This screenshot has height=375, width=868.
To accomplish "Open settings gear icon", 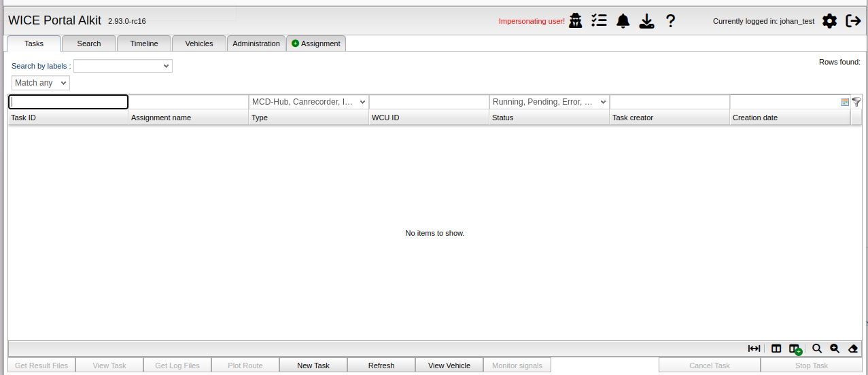I will [x=829, y=21].
